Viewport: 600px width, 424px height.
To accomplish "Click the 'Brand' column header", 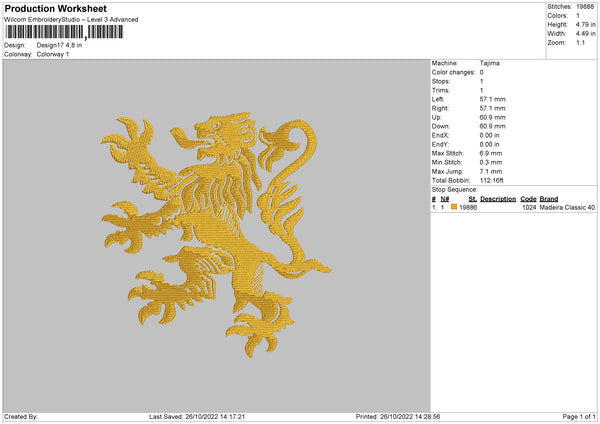I will (549, 199).
